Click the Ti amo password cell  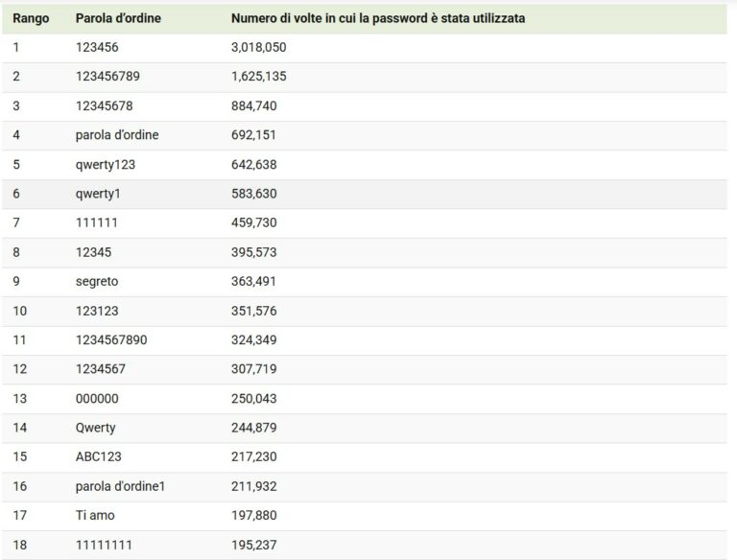tap(95, 515)
